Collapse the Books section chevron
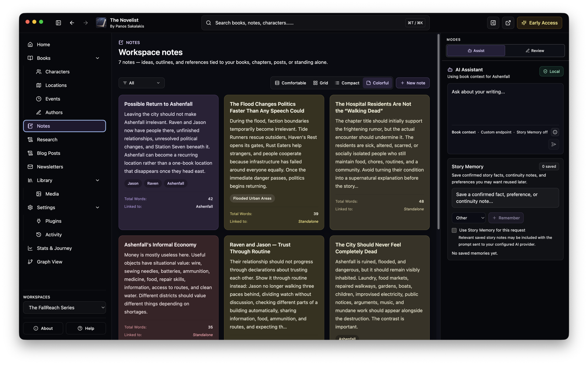The width and height of the screenshot is (588, 365). (x=97, y=58)
